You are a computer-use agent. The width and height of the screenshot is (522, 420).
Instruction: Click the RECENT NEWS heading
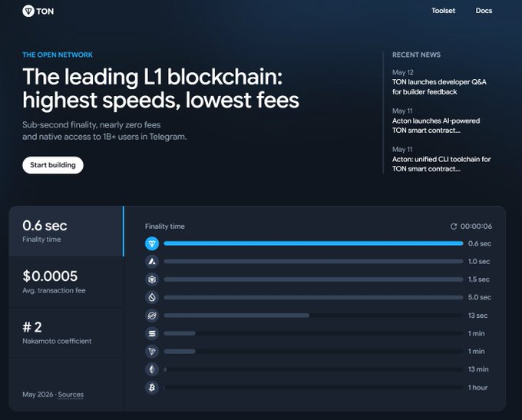pos(416,55)
